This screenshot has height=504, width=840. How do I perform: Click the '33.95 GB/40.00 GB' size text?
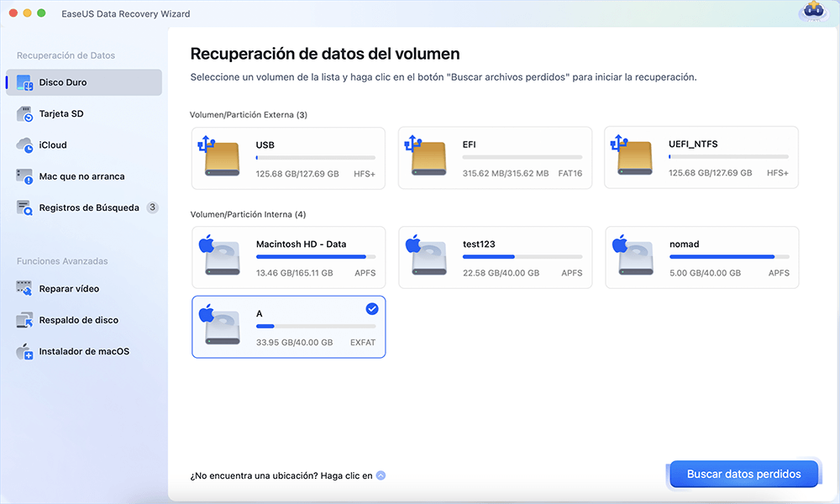coord(295,343)
